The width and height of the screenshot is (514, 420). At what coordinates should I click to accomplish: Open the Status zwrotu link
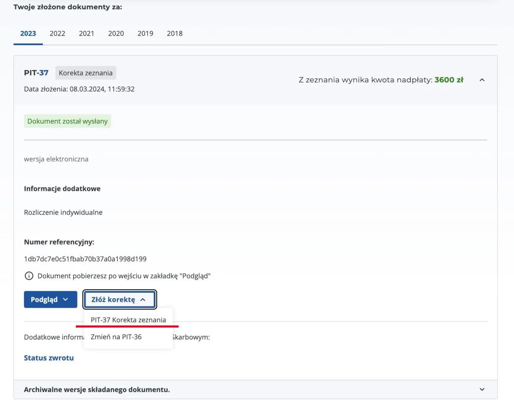(x=49, y=358)
